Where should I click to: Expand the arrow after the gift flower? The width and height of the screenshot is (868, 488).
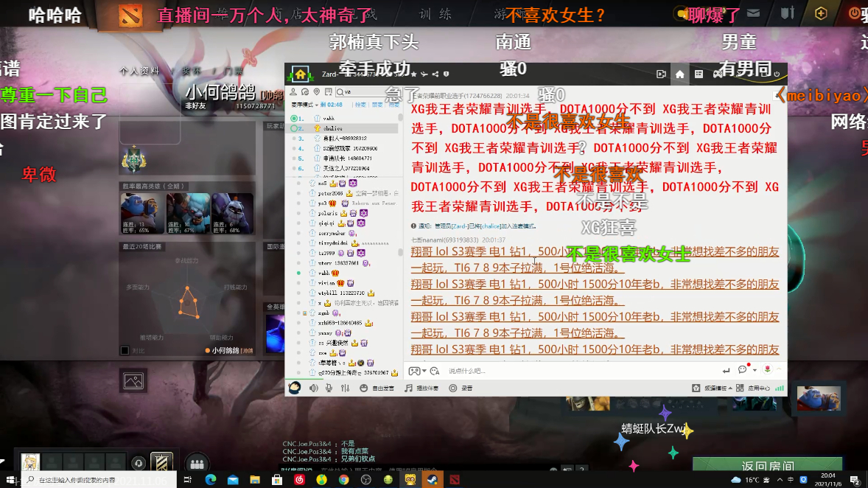tap(778, 369)
